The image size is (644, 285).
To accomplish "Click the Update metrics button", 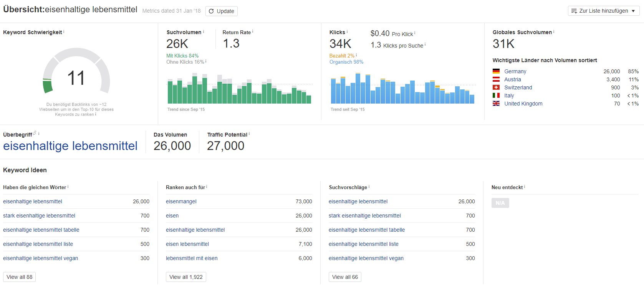I will [x=221, y=11].
